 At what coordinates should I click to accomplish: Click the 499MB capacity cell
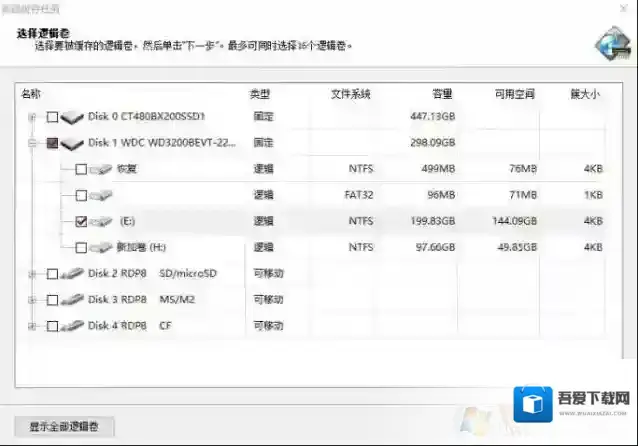tap(438, 168)
